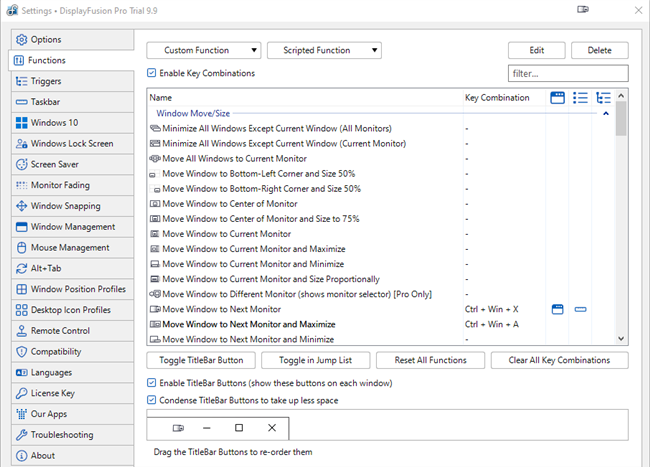Click the DisplayFusion icon in the TitleBar preview

pyautogui.click(x=178, y=428)
